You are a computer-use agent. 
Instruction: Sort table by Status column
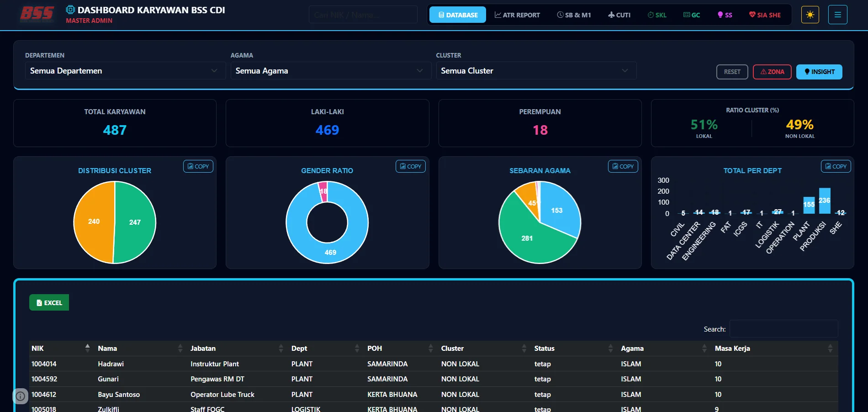pyautogui.click(x=575, y=348)
